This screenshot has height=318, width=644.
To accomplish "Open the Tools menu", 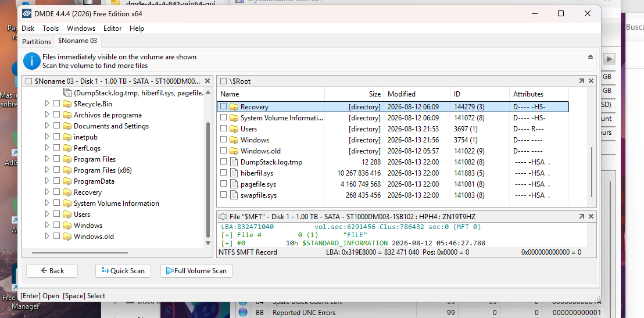I will 51,28.
